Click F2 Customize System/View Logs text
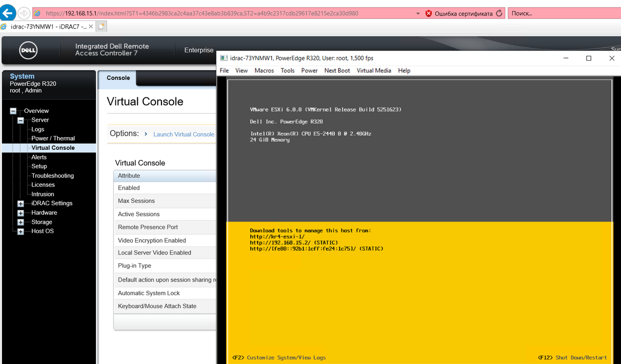This screenshot has height=364, width=621. [x=279, y=358]
